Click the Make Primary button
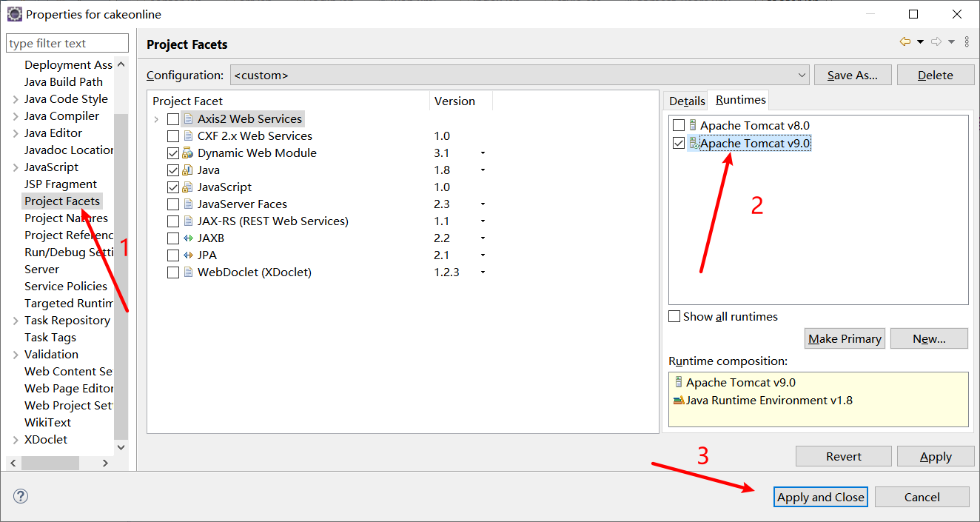 [845, 338]
